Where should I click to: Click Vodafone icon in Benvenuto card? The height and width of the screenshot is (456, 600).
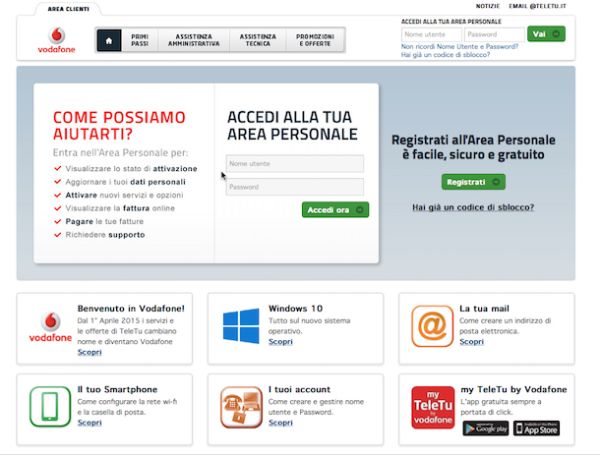pyautogui.click(x=50, y=326)
